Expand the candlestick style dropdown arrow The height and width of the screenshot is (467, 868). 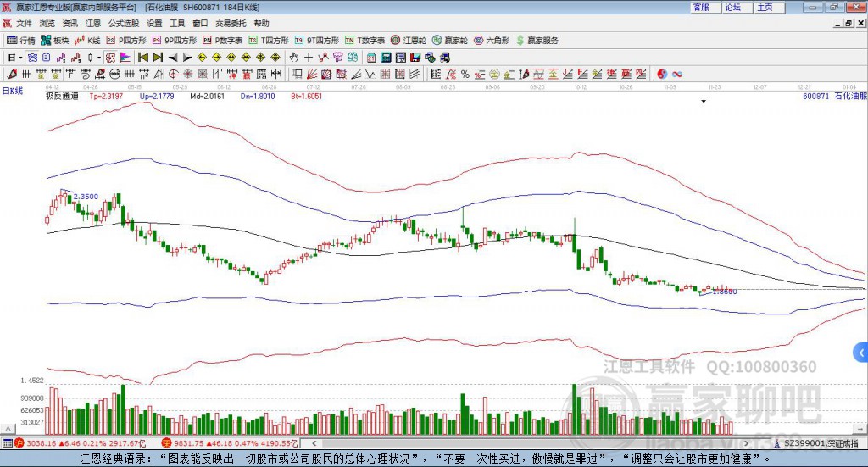[99, 58]
